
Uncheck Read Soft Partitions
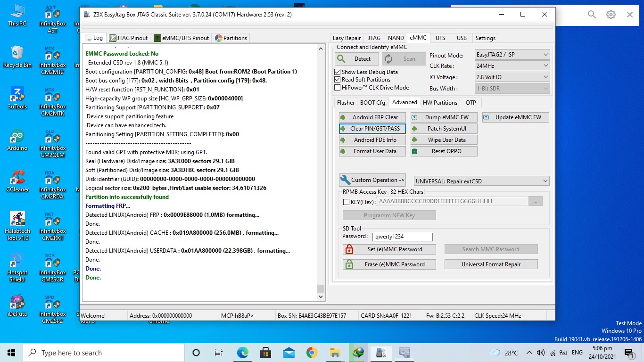[x=337, y=80]
